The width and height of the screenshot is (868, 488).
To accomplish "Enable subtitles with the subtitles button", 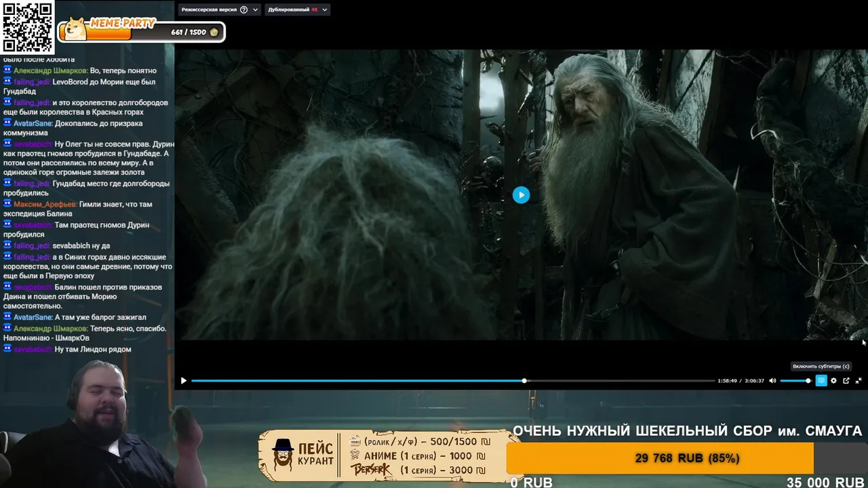I will (x=821, y=381).
